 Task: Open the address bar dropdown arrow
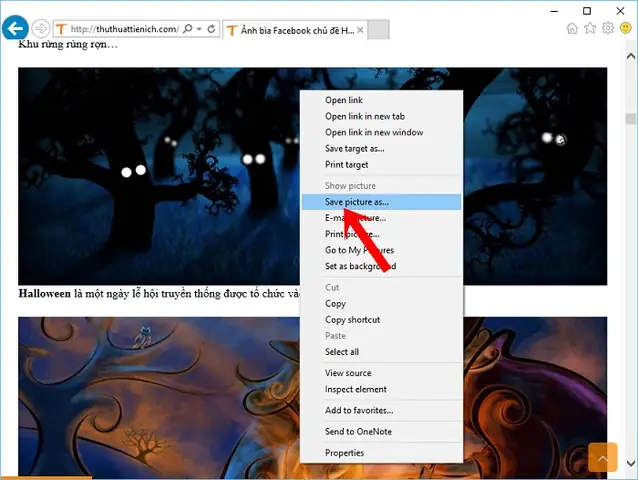(199, 29)
